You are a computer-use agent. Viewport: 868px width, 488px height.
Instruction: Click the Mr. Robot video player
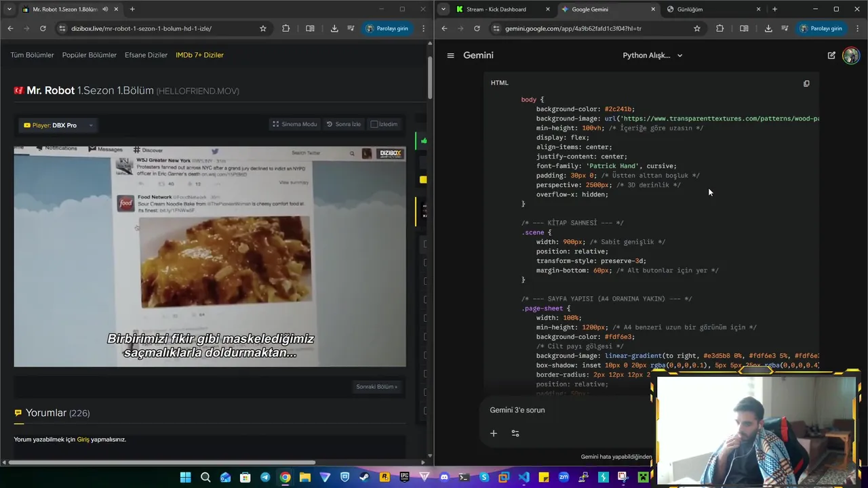tap(210, 257)
